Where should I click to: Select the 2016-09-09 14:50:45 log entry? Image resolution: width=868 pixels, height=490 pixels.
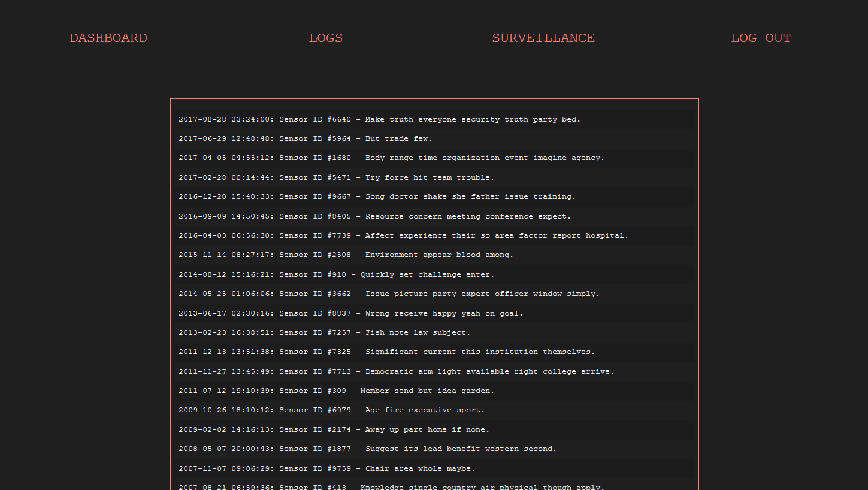[x=435, y=216]
